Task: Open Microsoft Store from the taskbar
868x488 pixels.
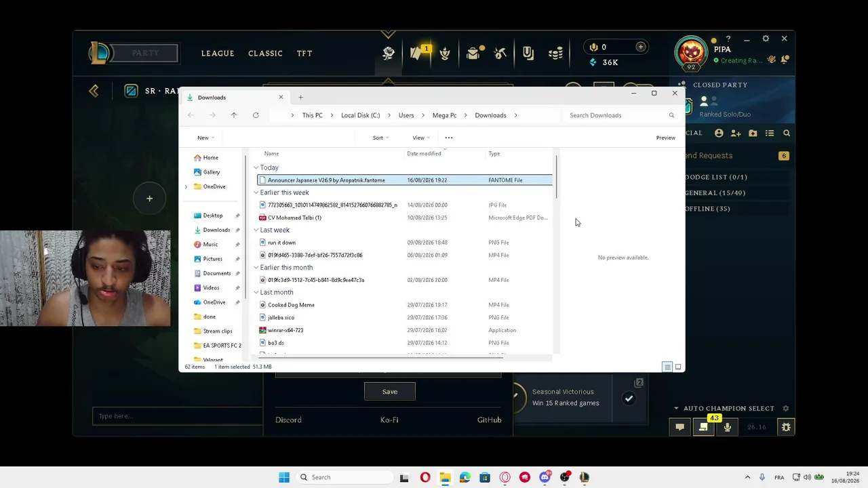Action: (x=485, y=477)
